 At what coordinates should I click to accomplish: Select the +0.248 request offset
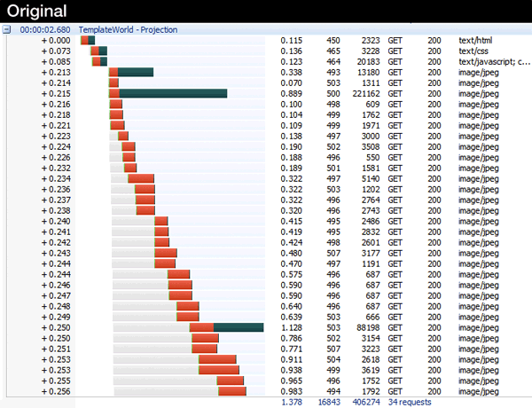[x=56, y=306]
